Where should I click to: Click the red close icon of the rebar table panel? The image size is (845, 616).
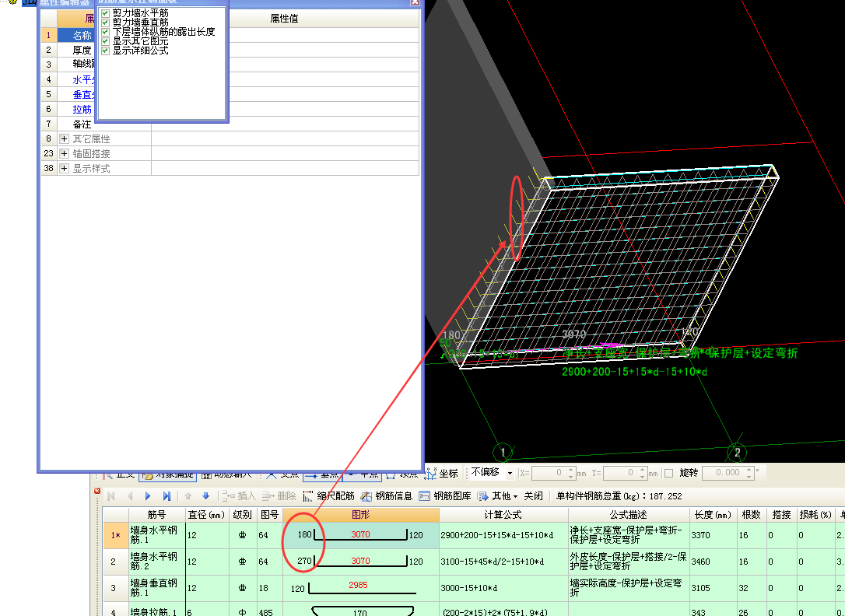(97, 491)
